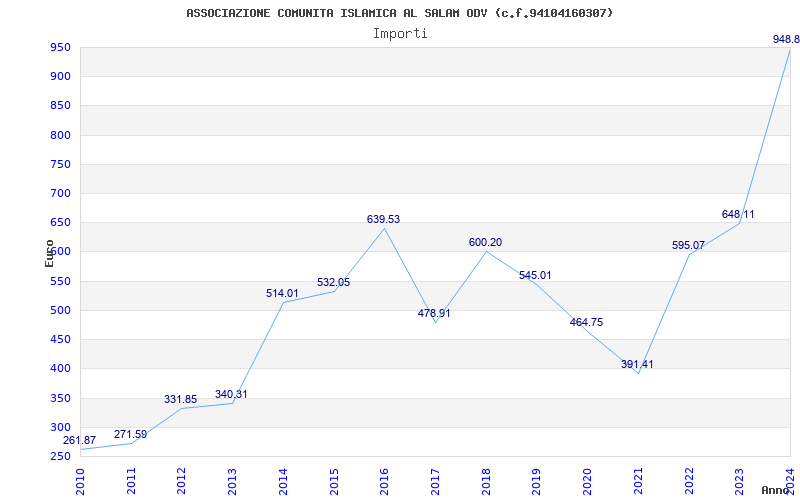Select data label 391.41
The width and height of the screenshot is (800, 500).
click(637, 364)
